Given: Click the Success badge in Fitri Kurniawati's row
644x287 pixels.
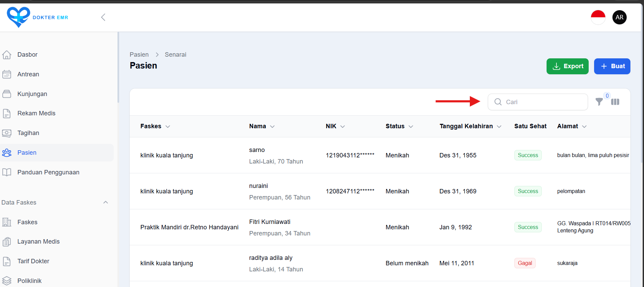Looking at the screenshot, I should click(x=528, y=227).
